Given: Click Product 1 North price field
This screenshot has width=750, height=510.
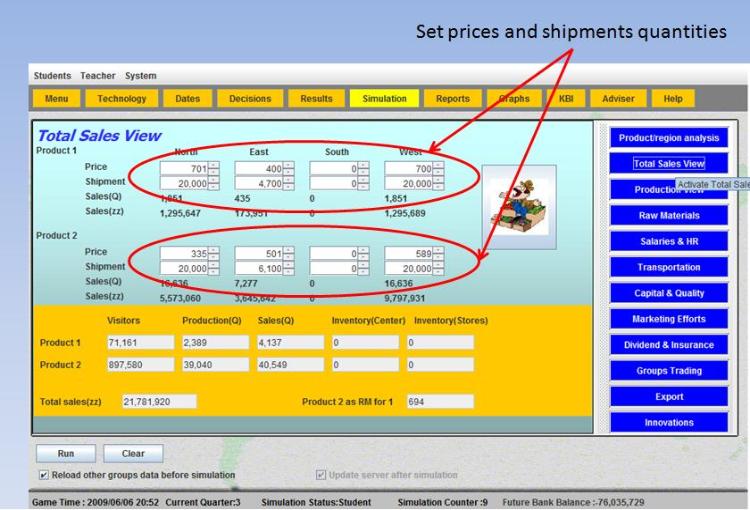Looking at the screenshot, I should [183, 169].
